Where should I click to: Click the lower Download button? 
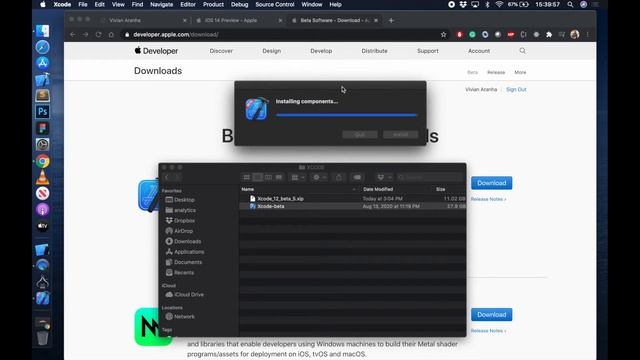pos(491,315)
